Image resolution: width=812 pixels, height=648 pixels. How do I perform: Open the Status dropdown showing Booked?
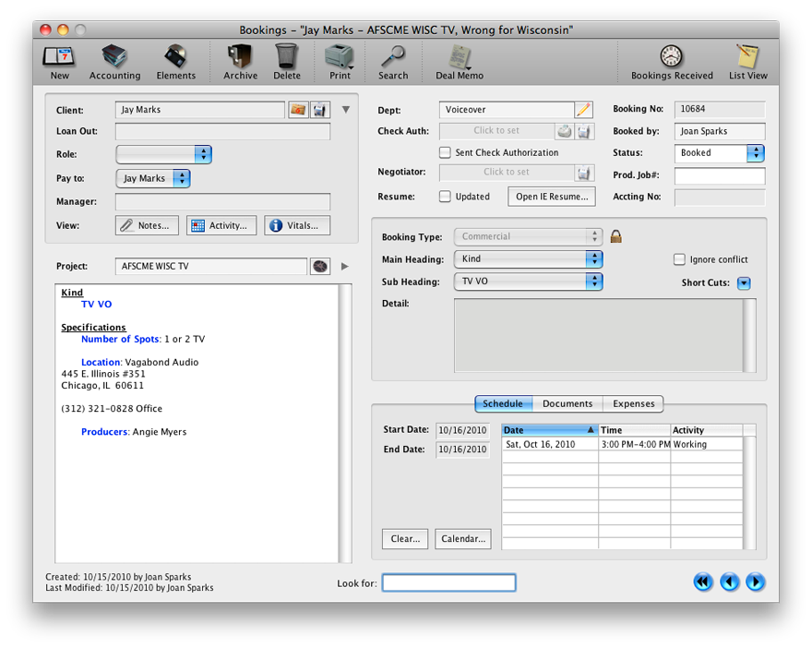[720, 153]
